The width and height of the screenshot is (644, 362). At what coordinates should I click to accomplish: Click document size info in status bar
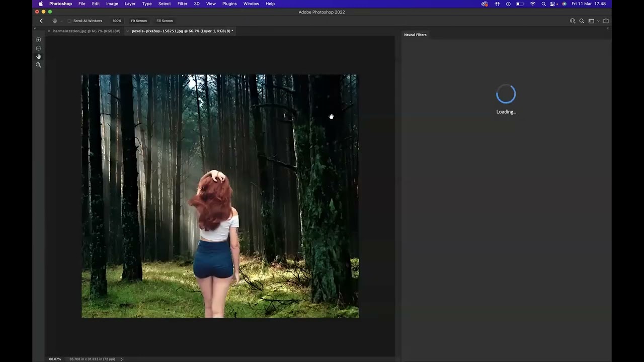tap(92, 359)
